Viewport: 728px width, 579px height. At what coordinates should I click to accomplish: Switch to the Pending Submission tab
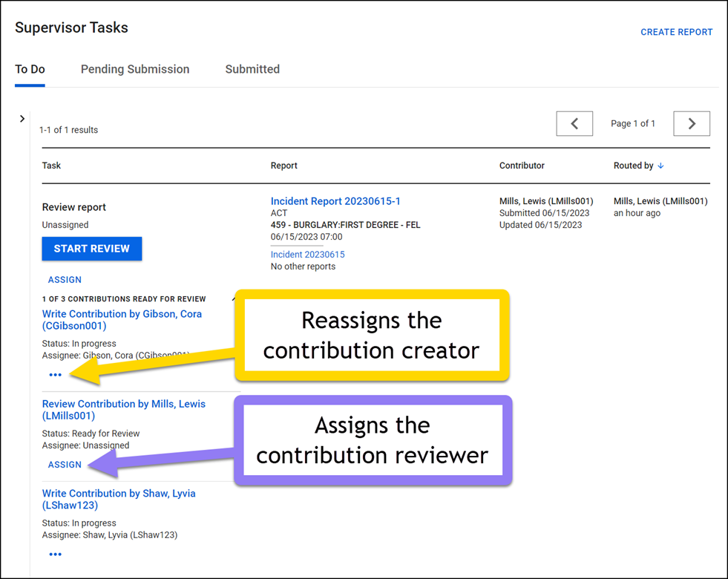[134, 69]
